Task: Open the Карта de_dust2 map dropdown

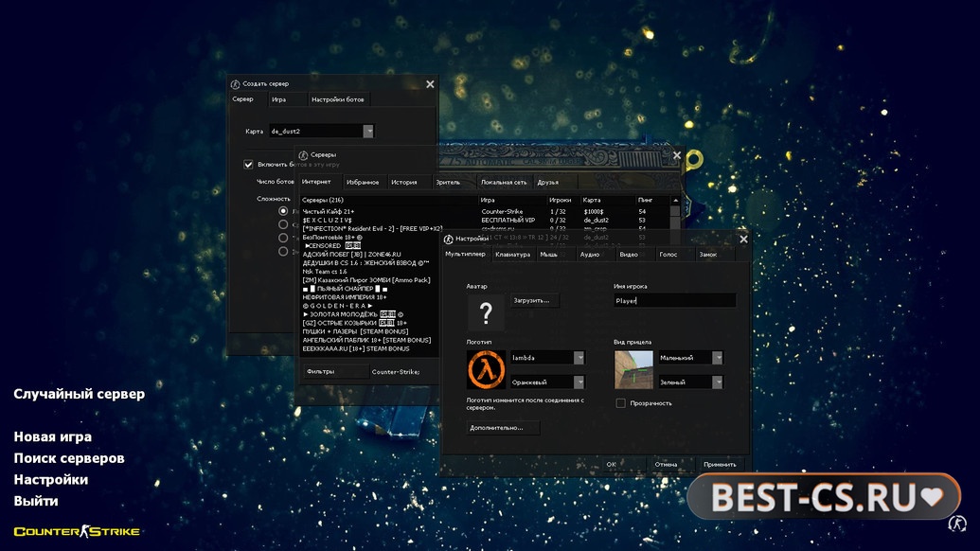Action: click(368, 132)
